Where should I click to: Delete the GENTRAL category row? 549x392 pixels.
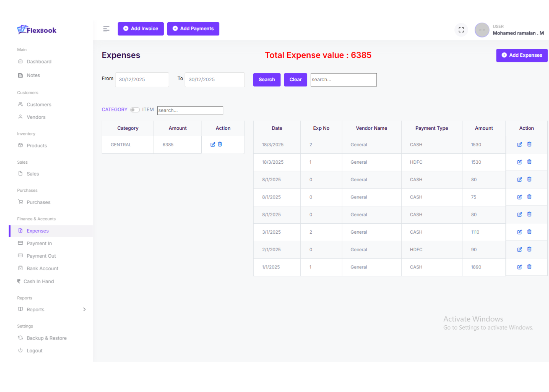220,144
